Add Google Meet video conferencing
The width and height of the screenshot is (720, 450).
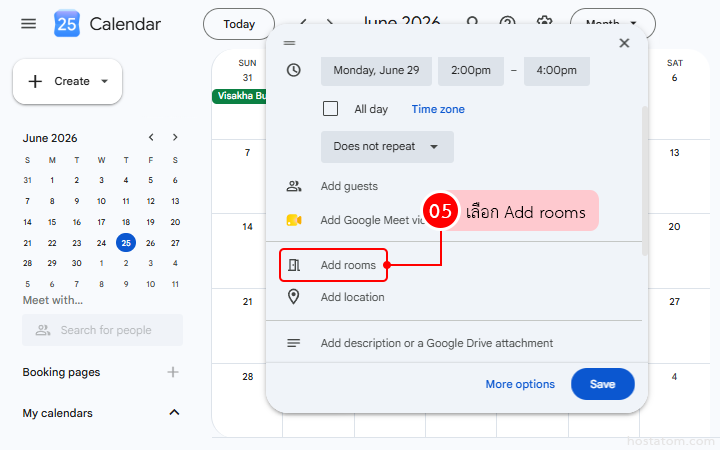372,220
